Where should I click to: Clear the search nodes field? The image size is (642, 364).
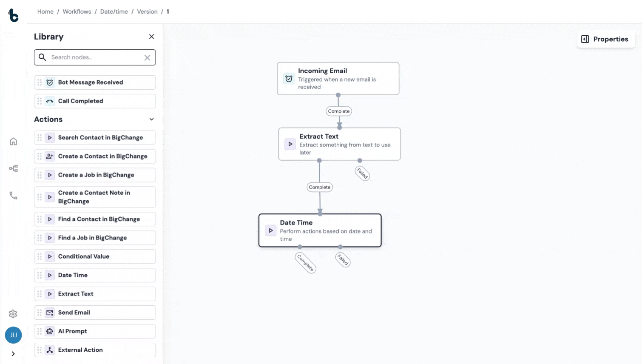pyautogui.click(x=147, y=58)
